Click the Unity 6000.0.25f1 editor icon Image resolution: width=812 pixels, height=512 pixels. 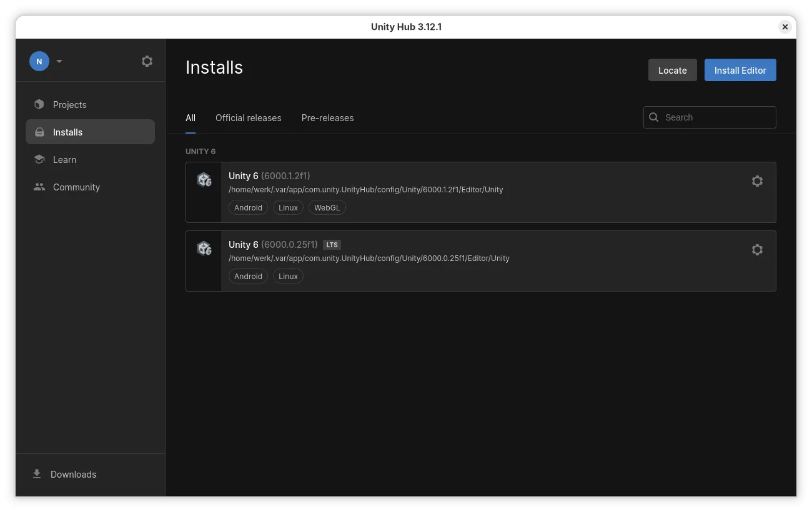(204, 249)
